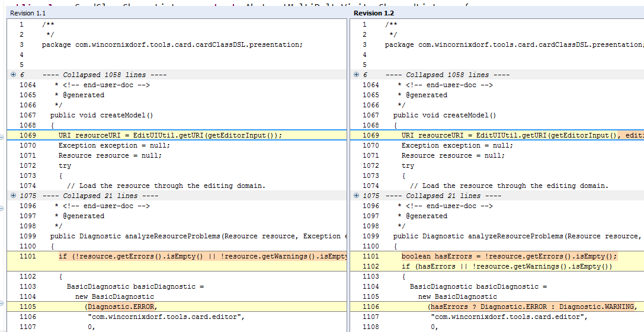Click 'Resource resource = null;' in Revision 1.2
This screenshot has height=332, width=644.
453,156
